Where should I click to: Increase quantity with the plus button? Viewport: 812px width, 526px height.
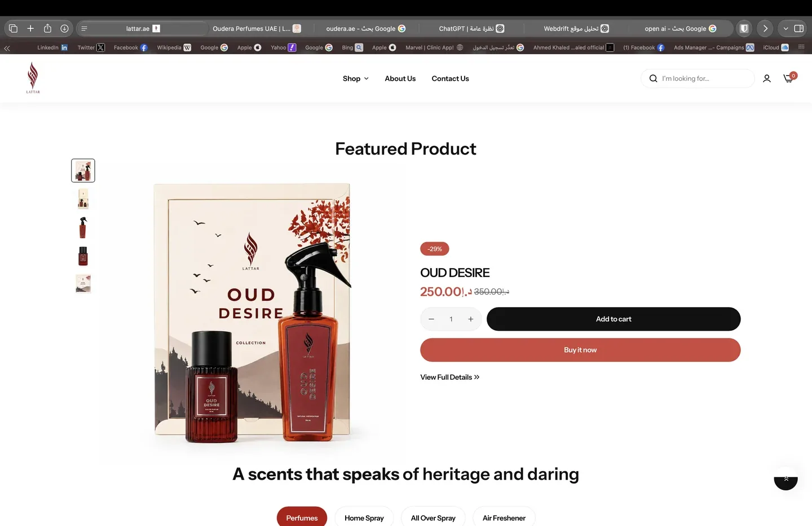point(471,319)
